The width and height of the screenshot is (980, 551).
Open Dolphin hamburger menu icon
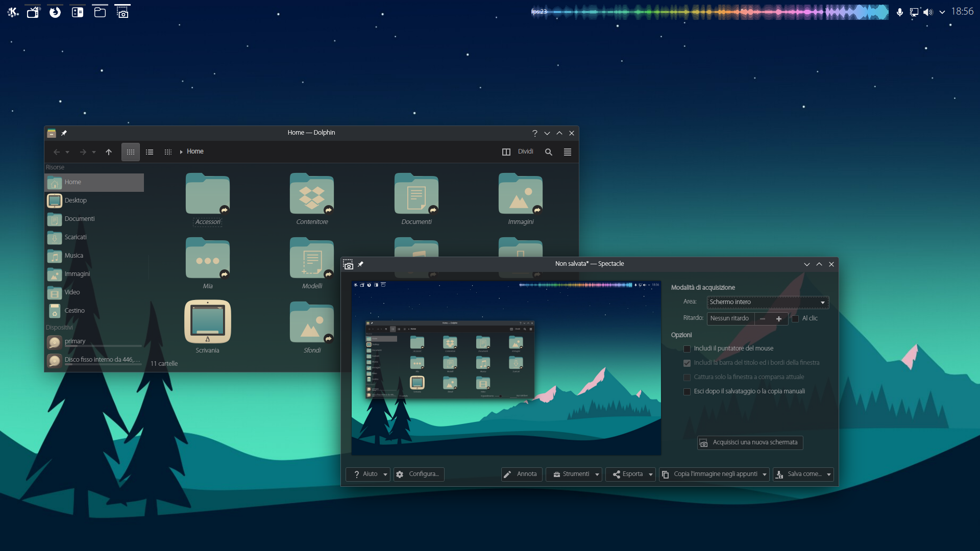tap(568, 152)
